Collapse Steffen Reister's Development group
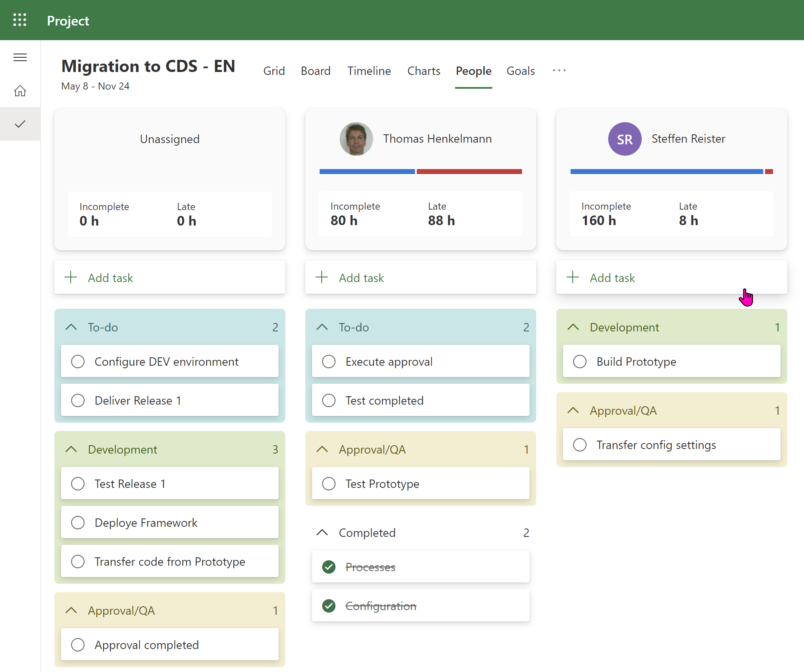The height and width of the screenshot is (672, 804). (573, 327)
